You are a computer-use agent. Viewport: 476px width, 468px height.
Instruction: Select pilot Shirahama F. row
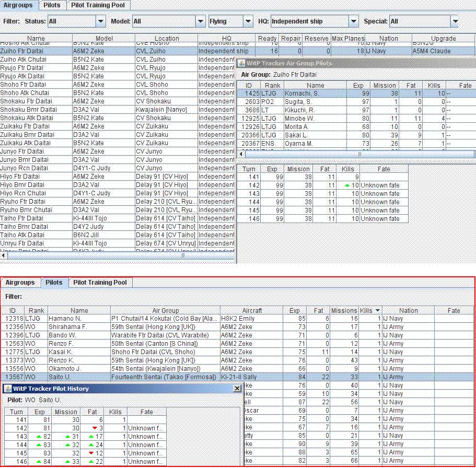[x=238, y=327]
